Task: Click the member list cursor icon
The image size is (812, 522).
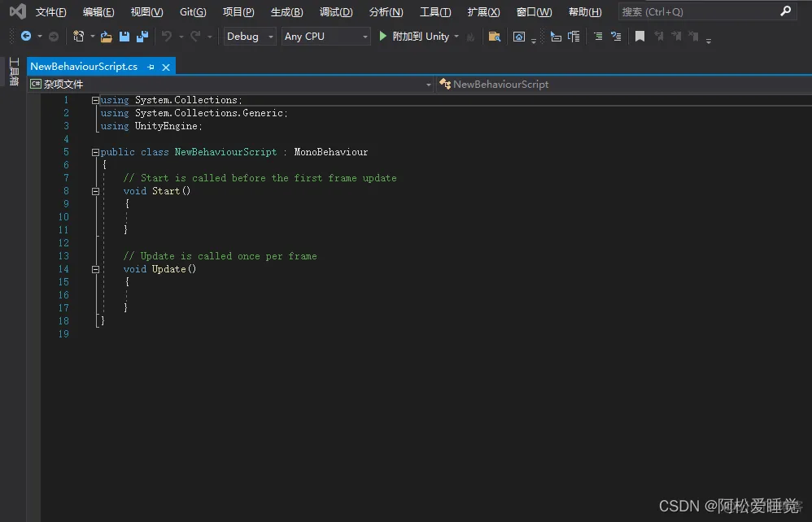Action: click(556, 37)
